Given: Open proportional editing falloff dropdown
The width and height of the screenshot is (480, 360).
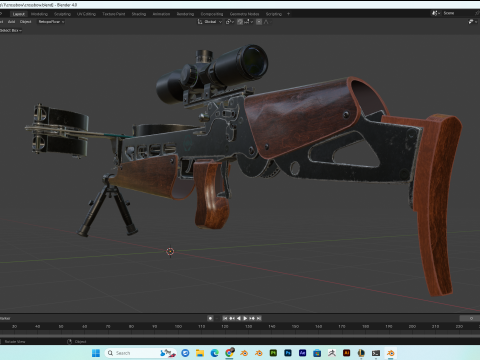Looking at the screenshot, I should point(267,22).
